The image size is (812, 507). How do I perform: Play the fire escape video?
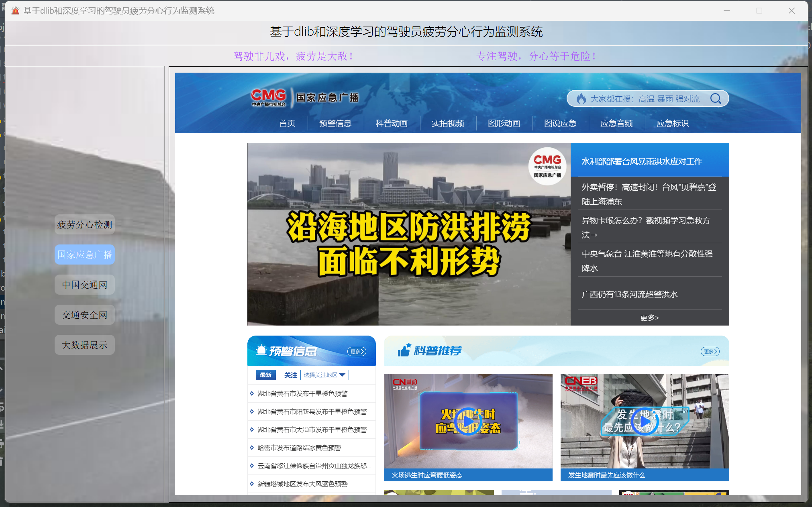click(468, 421)
